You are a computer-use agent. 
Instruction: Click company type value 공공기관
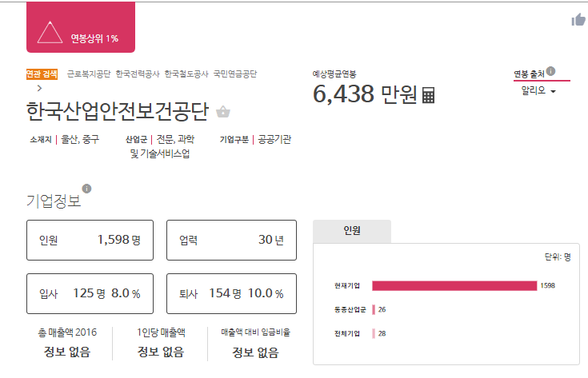tap(274, 139)
